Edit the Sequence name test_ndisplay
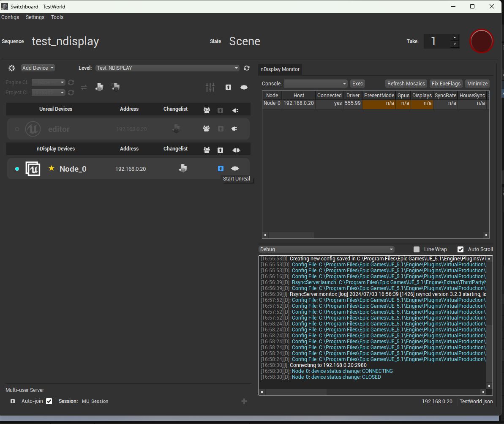 point(65,41)
